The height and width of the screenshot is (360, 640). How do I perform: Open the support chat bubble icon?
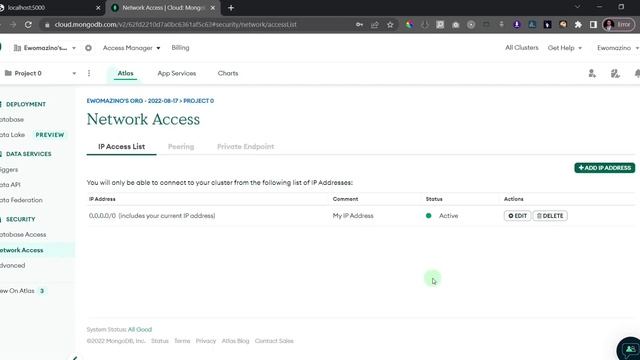click(630, 349)
